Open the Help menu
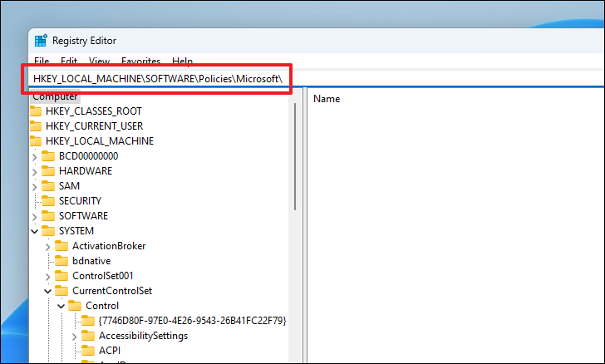 pyautogui.click(x=183, y=61)
